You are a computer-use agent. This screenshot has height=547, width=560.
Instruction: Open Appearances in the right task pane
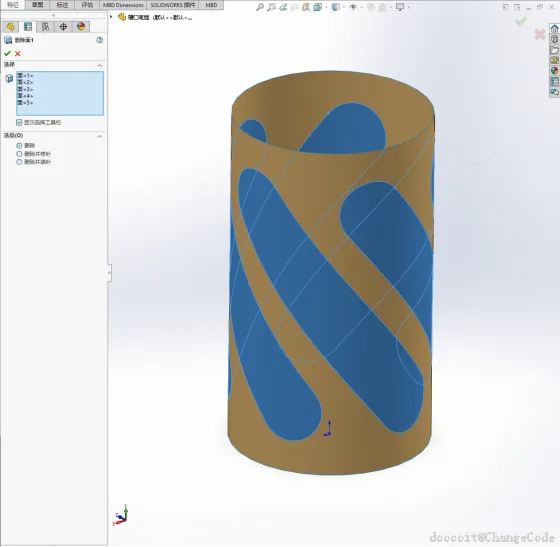(x=554, y=71)
